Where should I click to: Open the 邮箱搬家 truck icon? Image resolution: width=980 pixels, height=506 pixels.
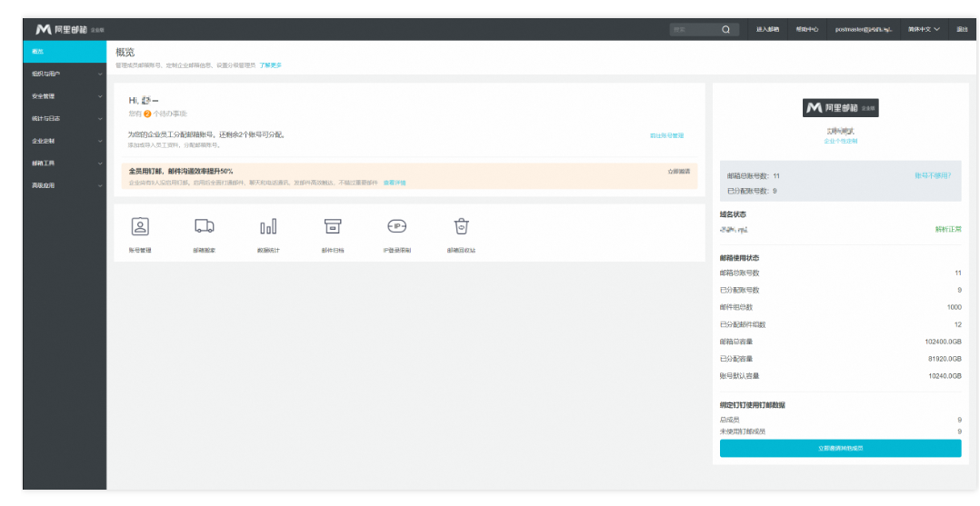(205, 227)
